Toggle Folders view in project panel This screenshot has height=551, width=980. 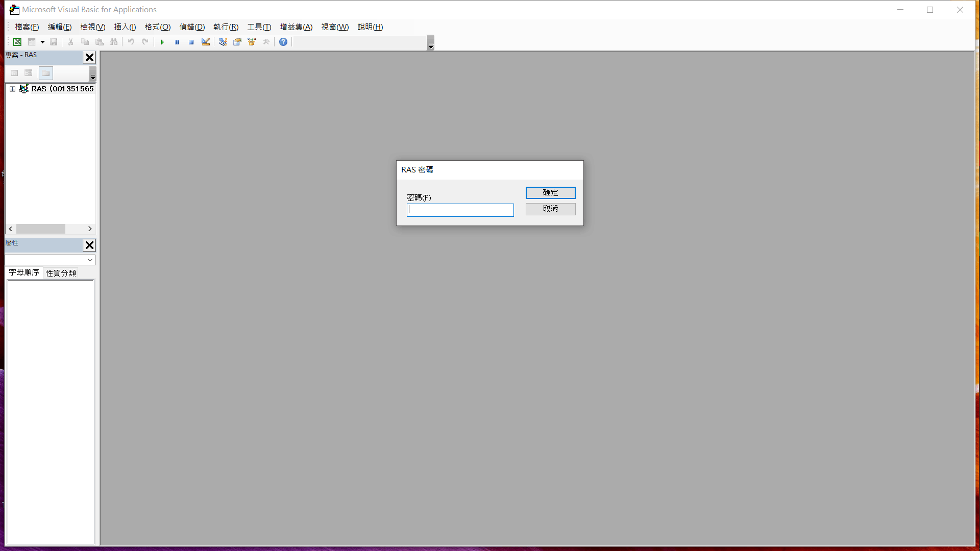click(x=46, y=73)
